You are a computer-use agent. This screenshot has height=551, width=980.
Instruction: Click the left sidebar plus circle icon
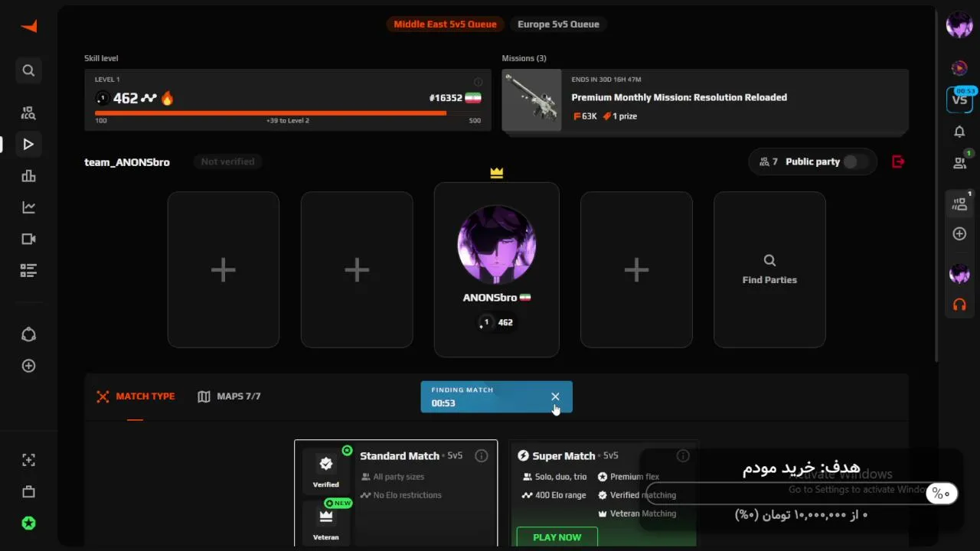[x=28, y=366]
